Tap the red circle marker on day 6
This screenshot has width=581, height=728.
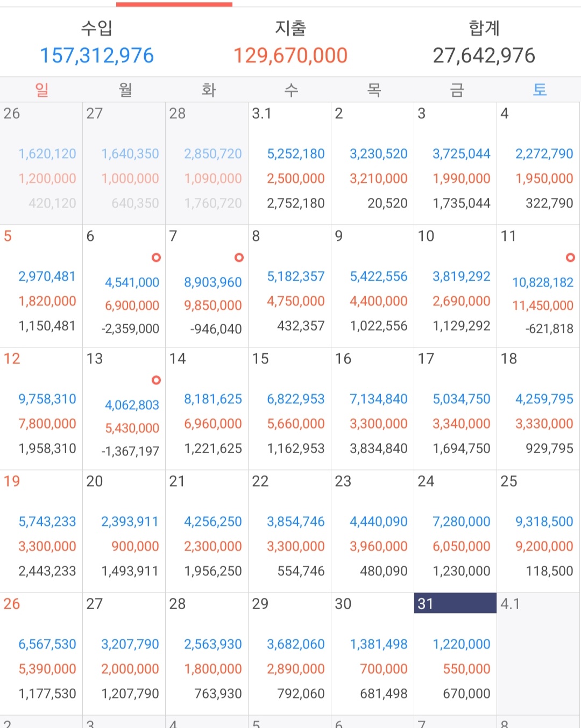pos(156,258)
